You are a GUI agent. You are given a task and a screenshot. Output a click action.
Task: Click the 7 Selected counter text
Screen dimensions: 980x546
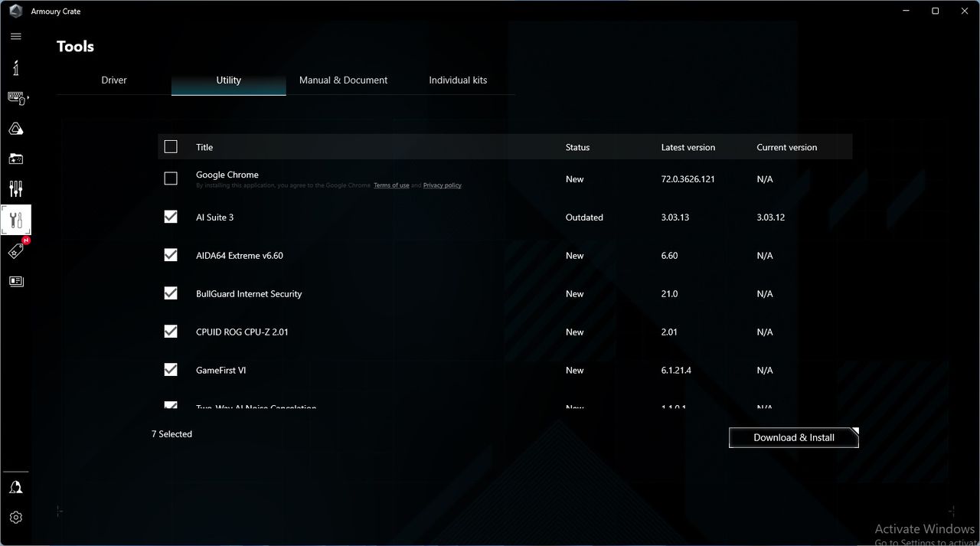[171, 434]
